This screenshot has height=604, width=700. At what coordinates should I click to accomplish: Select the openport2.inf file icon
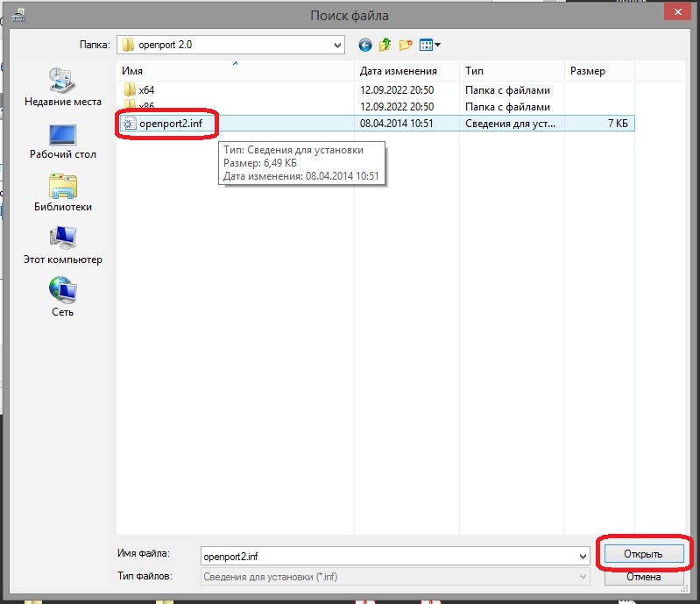pyautogui.click(x=129, y=124)
